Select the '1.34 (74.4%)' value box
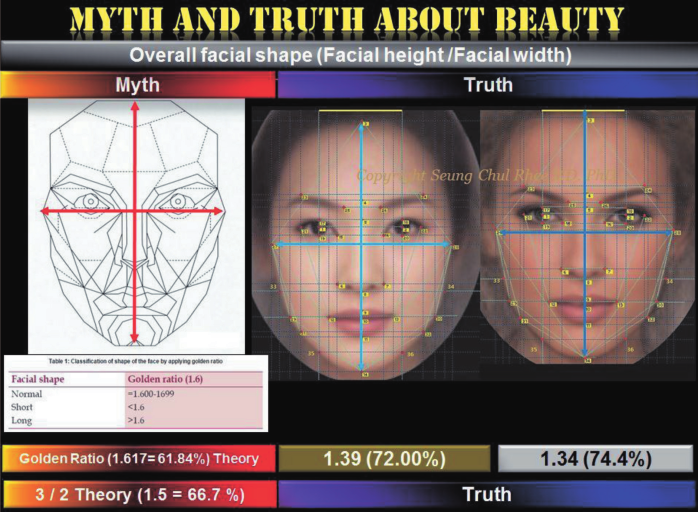Screen dimensions: 698x512 pyautogui.click(x=596, y=459)
